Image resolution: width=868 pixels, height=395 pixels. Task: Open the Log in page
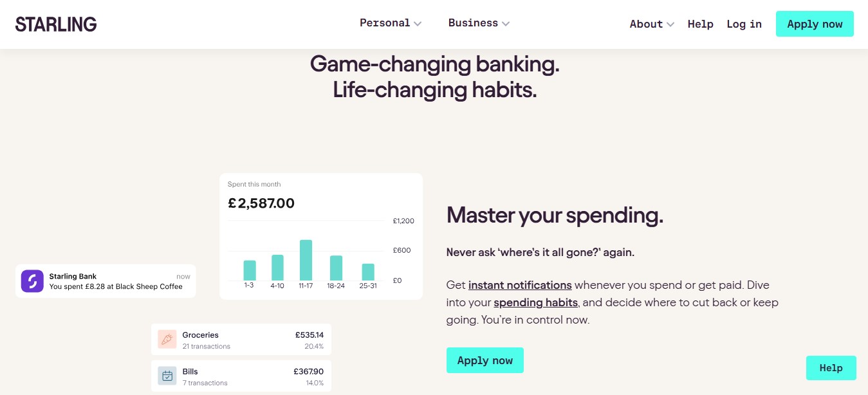(744, 24)
